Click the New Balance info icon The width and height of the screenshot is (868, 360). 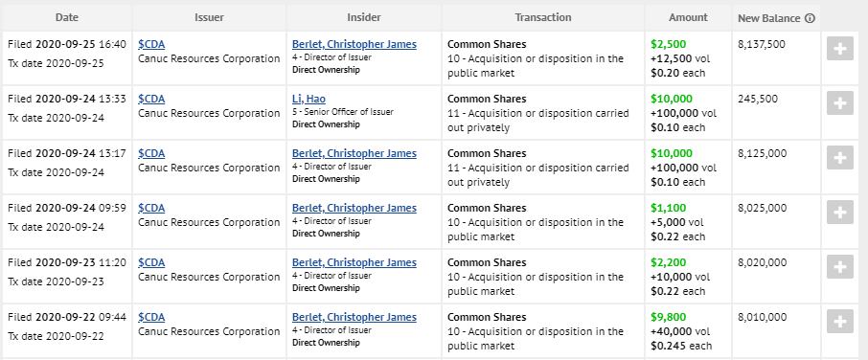pyautogui.click(x=810, y=18)
